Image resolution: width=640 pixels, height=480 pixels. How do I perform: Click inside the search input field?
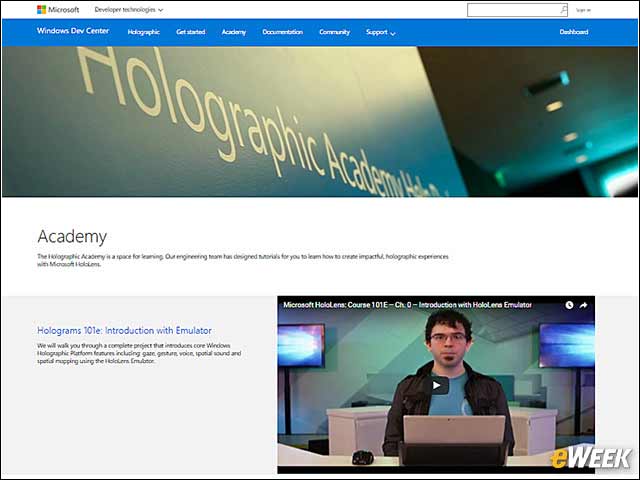[513, 10]
